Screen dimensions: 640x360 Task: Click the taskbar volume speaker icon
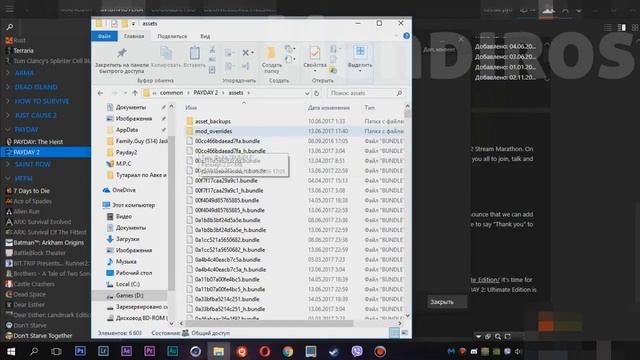tap(518, 351)
